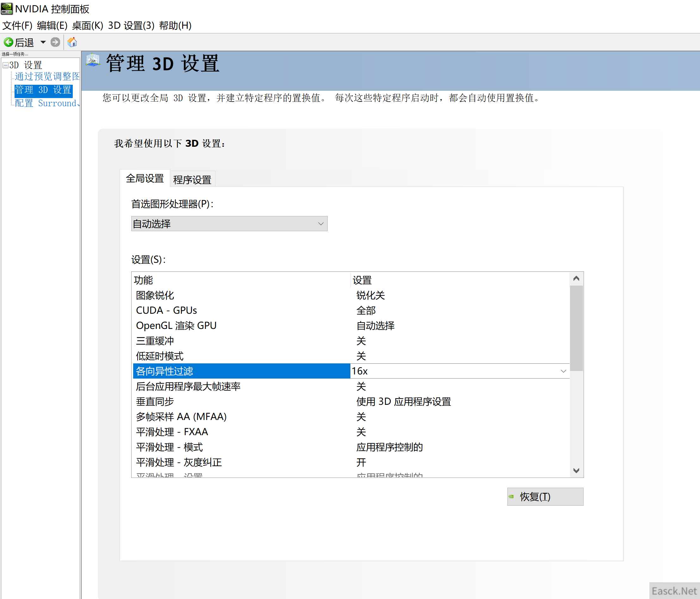700x599 pixels.
Task: Open the back history dropdown arrow
Action: coord(43,42)
